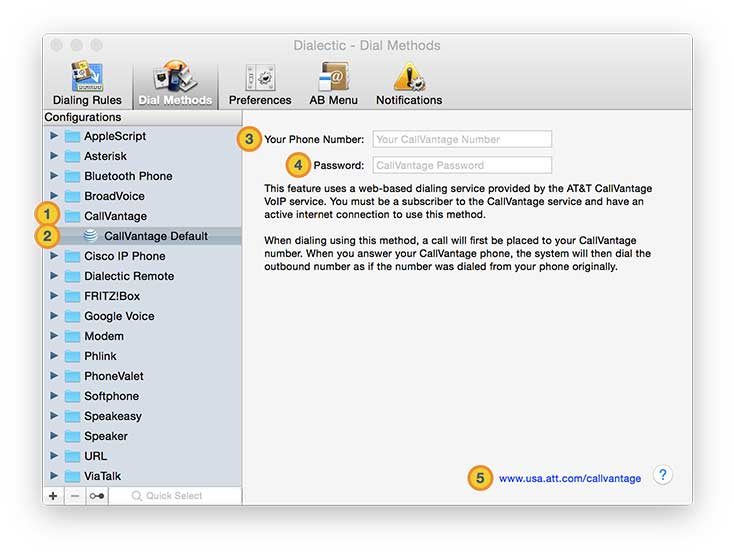Click the URL folder icon
The height and width of the screenshot is (555, 734).
(x=72, y=456)
